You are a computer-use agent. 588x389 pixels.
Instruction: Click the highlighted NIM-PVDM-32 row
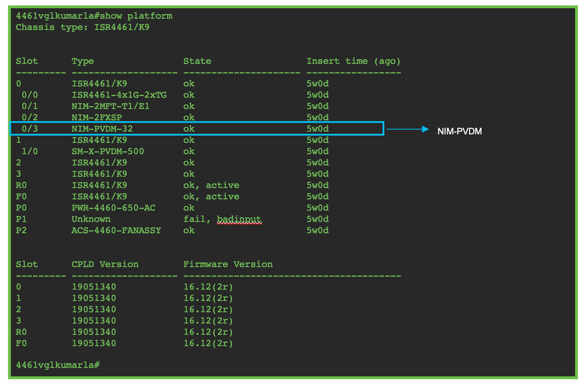click(x=197, y=129)
